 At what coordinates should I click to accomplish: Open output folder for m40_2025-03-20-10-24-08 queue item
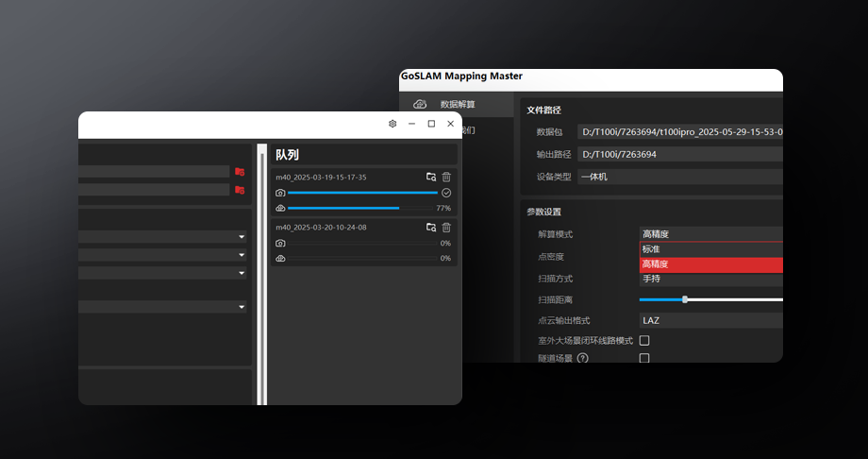pos(430,228)
